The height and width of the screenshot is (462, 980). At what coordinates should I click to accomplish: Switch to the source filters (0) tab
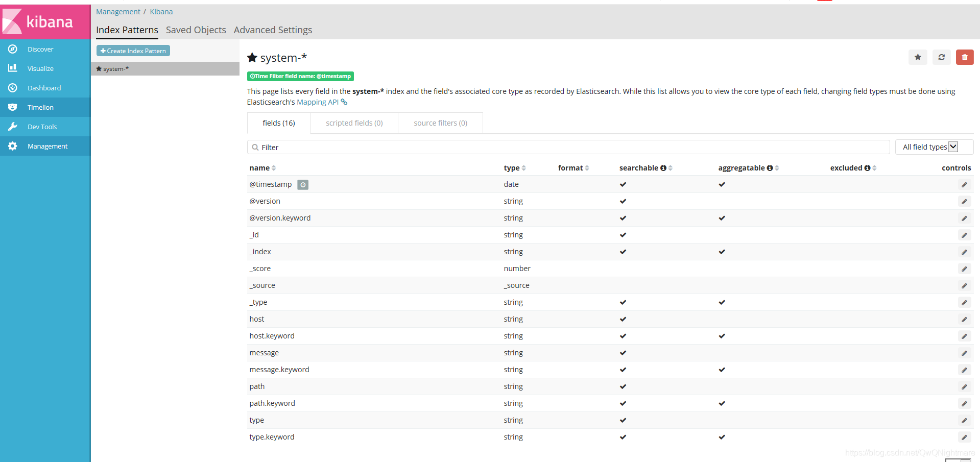[440, 123]
